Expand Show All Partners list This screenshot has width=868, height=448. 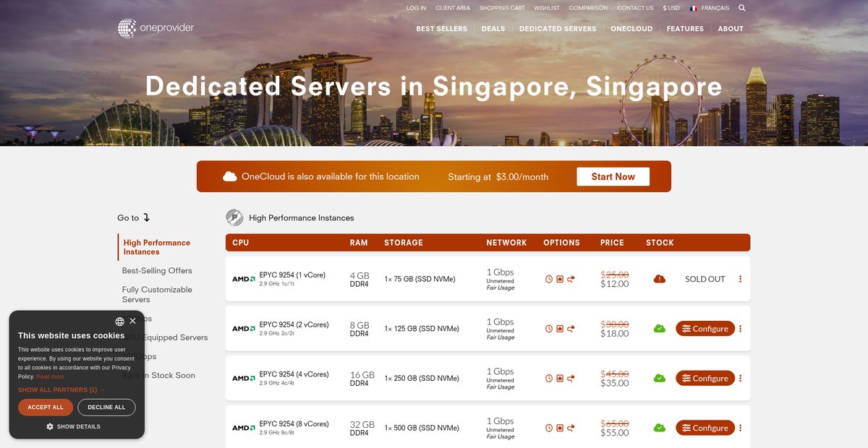(x=61, y=389)
